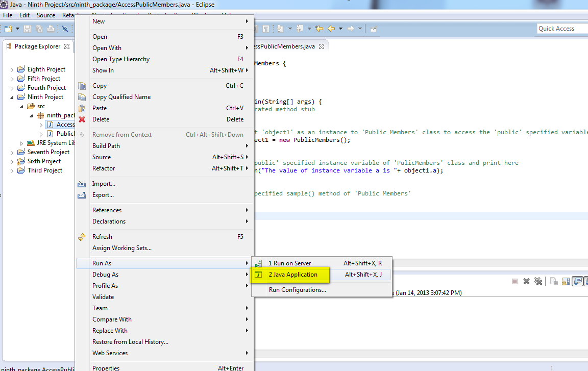Click Refresh in the context menu

(x=165, y=237)
